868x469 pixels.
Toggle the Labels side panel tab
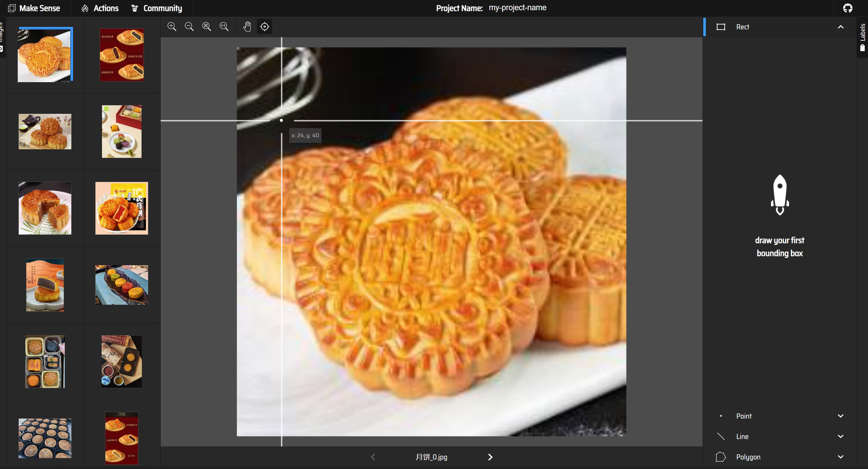863,37
